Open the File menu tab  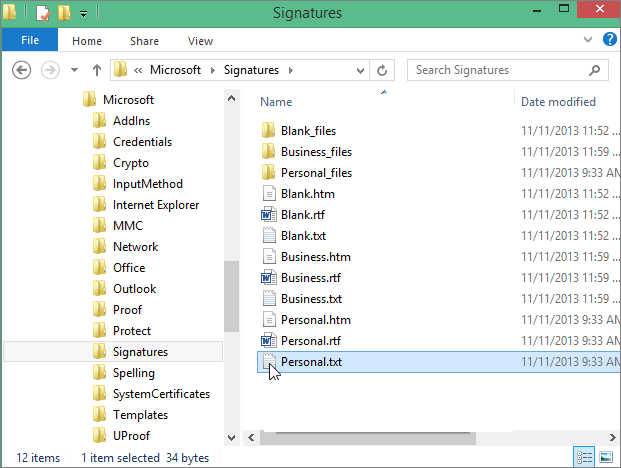point(30,40)
